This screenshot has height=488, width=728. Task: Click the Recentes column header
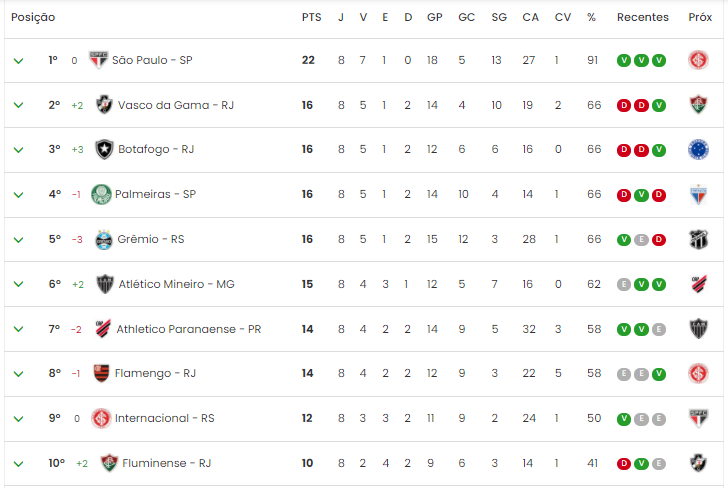pyautogui.click(x=643, y=17)
